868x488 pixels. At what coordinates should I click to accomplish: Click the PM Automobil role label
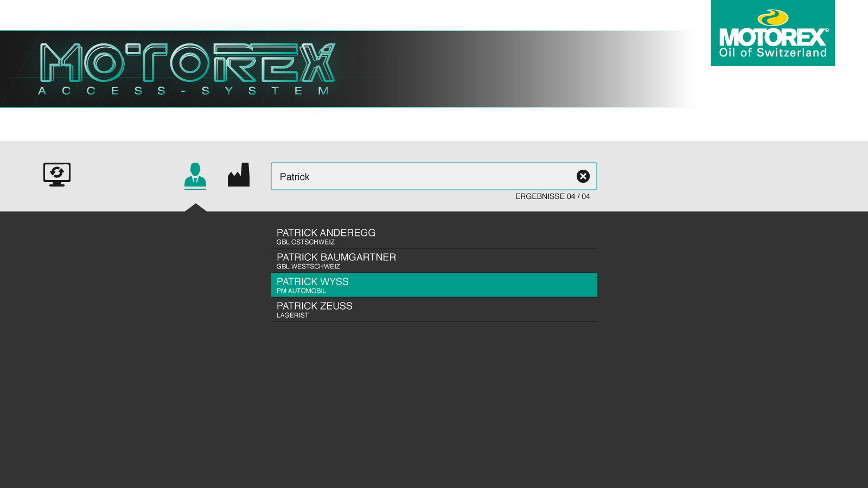click(x=301, y=291)
